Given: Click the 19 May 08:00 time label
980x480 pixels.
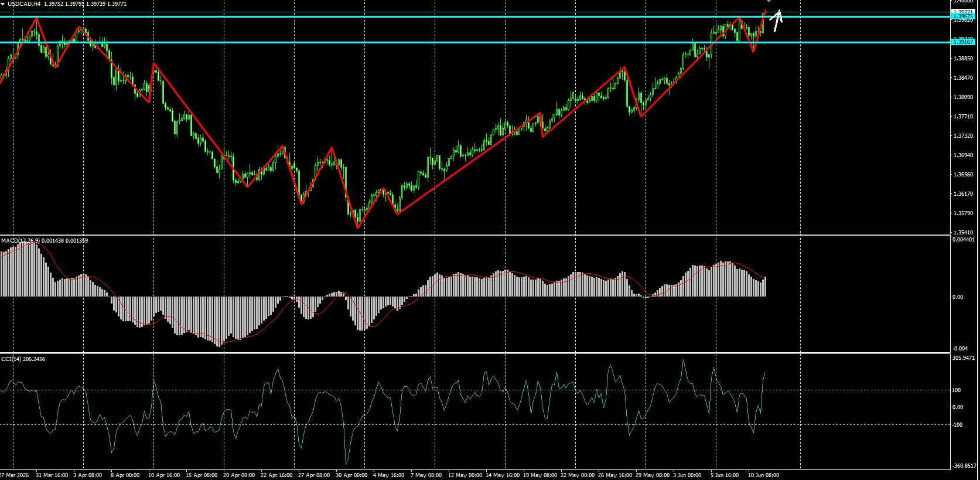Looking at the screenshot, I should pyautogui.click(x=539, y=475).
